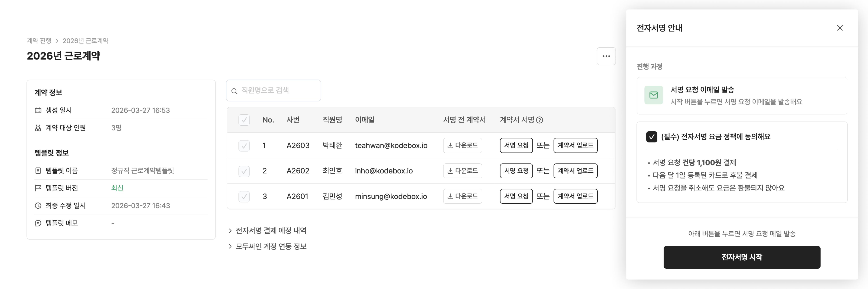Click the 최신 template version link
The width and height of the screenshot is (868, 289).
click(x=117, y=188)
